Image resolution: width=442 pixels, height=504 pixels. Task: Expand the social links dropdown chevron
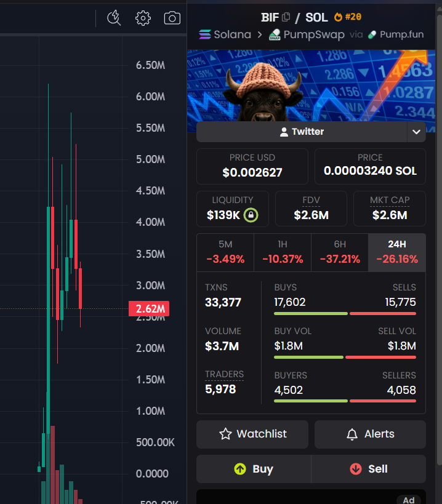pos(416,132)
